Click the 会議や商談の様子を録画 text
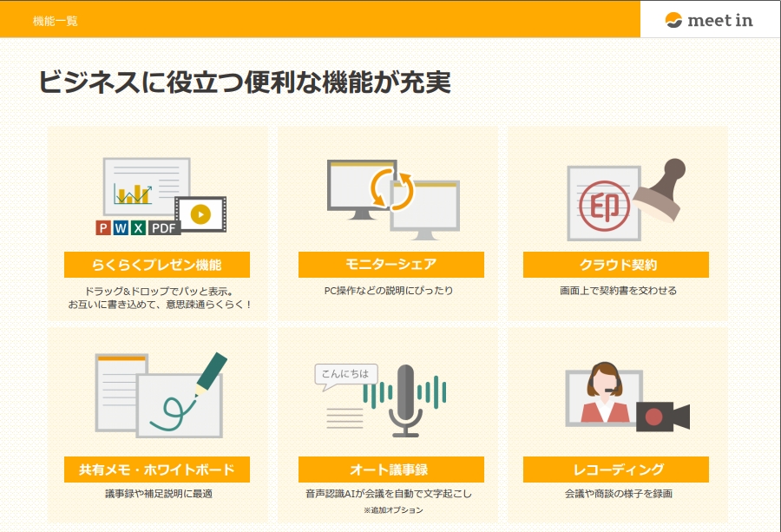This screenshot has width=781, height=532. point(618,494)
